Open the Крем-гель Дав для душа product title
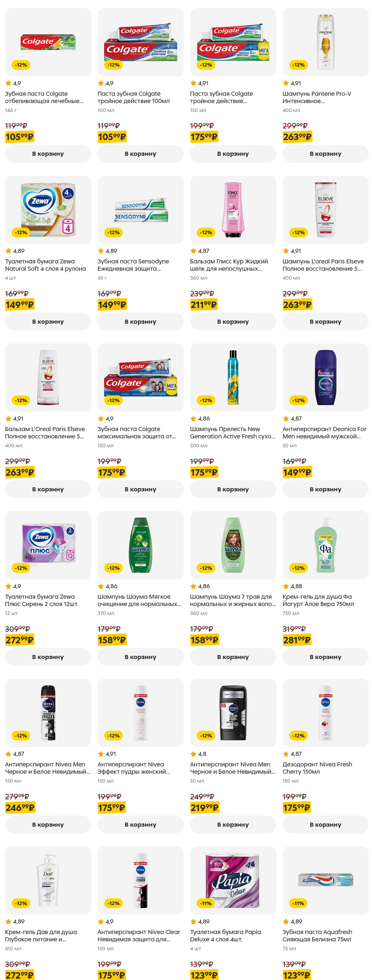The image size is (372, 980). click(41, 935)
